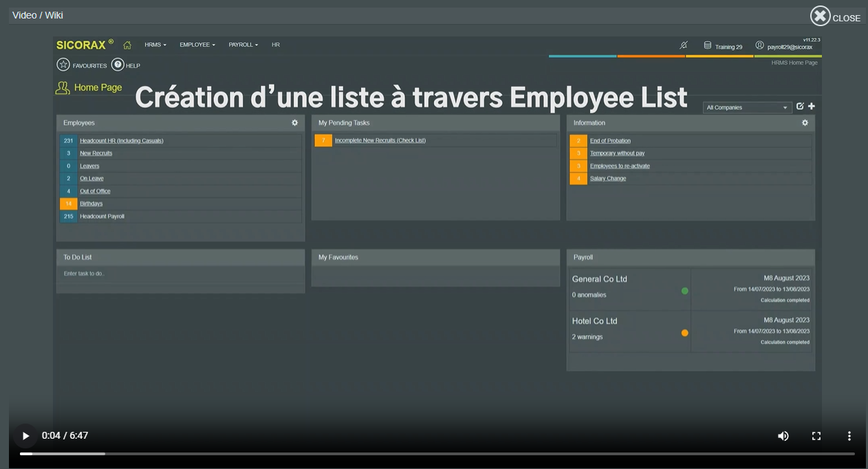Screen dimensions: 868x469
Task: Open Favourites star icon
Action: point(63,65)
